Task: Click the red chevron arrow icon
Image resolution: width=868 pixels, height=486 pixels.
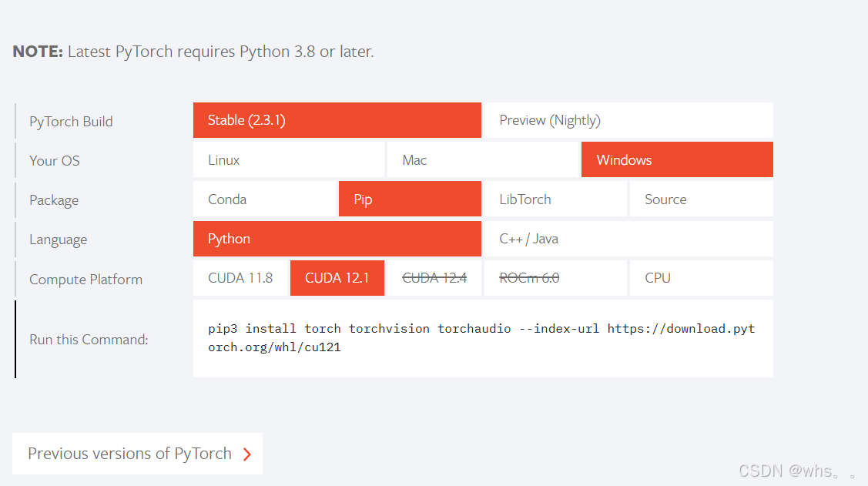Action: tap(246, 454)
